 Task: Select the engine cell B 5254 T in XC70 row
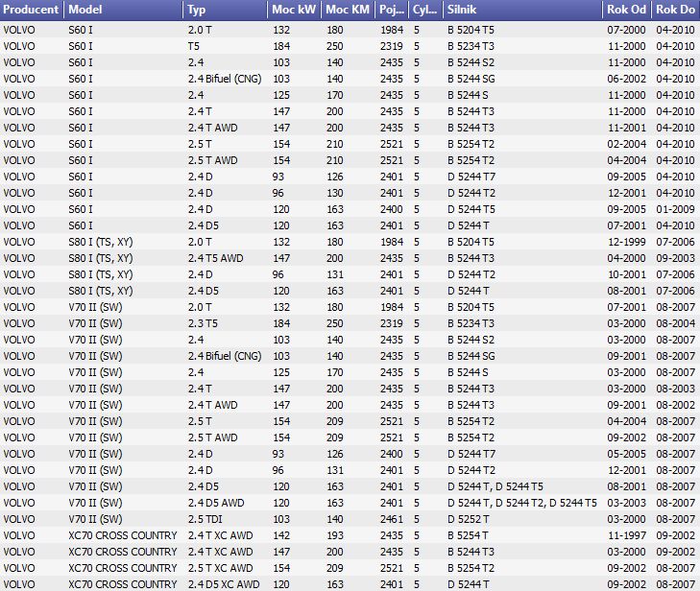468,535
